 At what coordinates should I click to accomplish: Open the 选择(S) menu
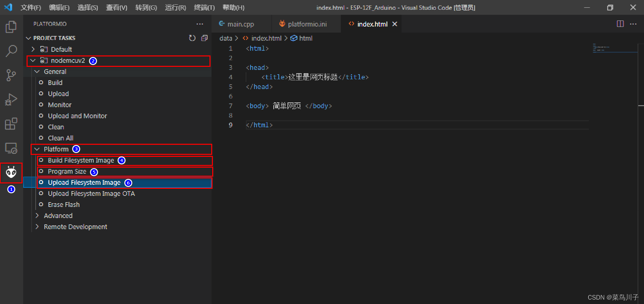point(88,7)
